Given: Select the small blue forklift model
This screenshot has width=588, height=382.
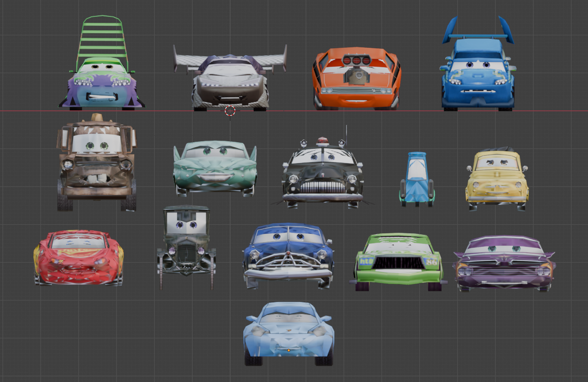Looking at the screenshot, I should tap(417, 179).
